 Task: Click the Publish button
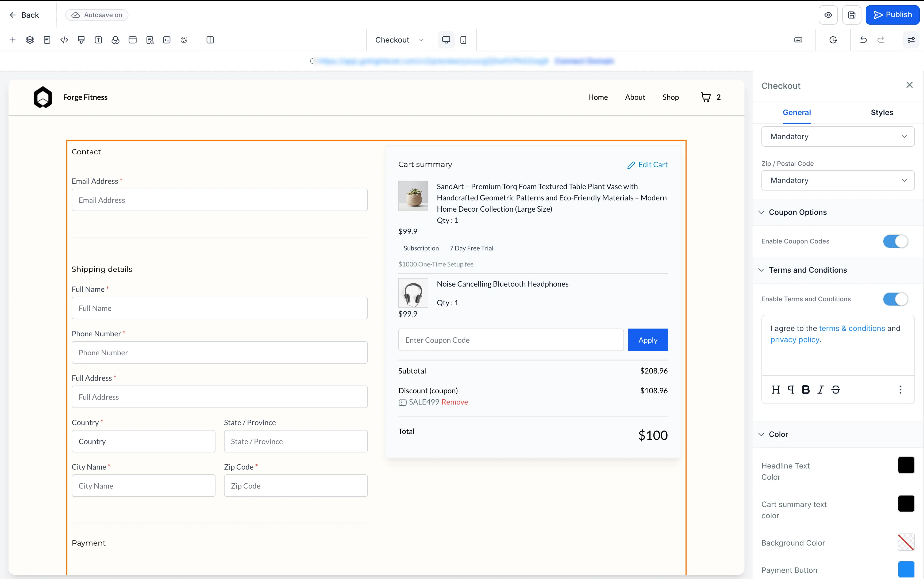893,14
